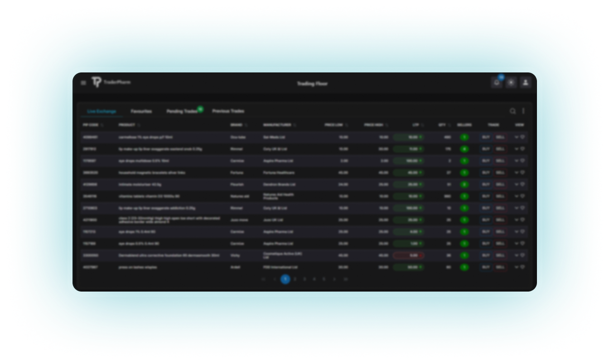Image resolution: width=609 pixels, height=364 pixels.
Task: Click the search icon above the table
Action: 512,111
